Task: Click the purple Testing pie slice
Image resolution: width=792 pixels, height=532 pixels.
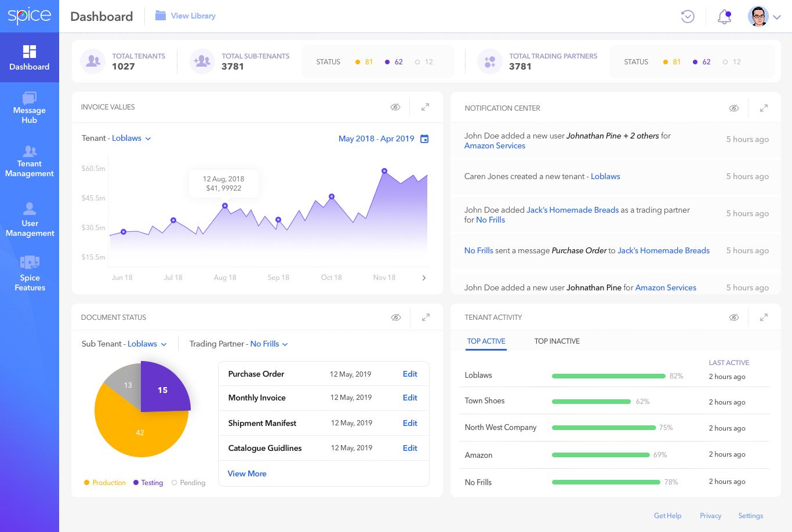Action: pyautogui.click(x=164, y=387)
